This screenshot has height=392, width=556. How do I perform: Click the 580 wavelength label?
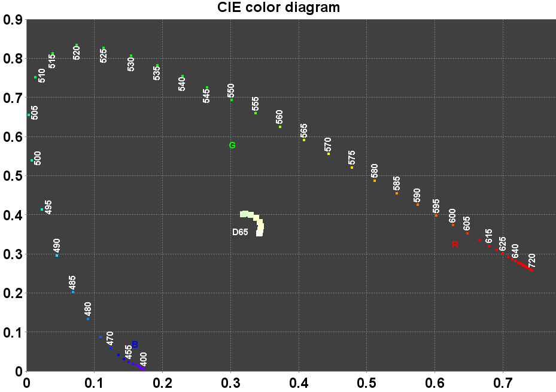point(375,171)
